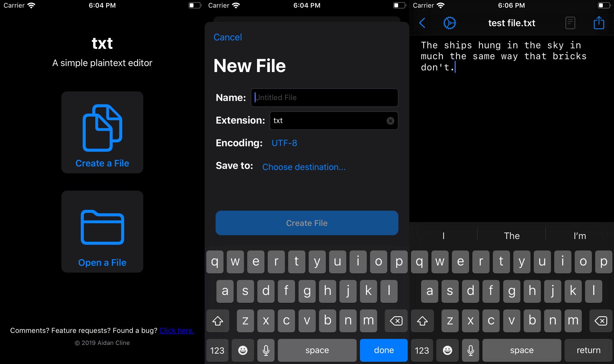Tap the t key on the New File keyboard
Viewport: 614px width, 364px height.
point(297,262)
